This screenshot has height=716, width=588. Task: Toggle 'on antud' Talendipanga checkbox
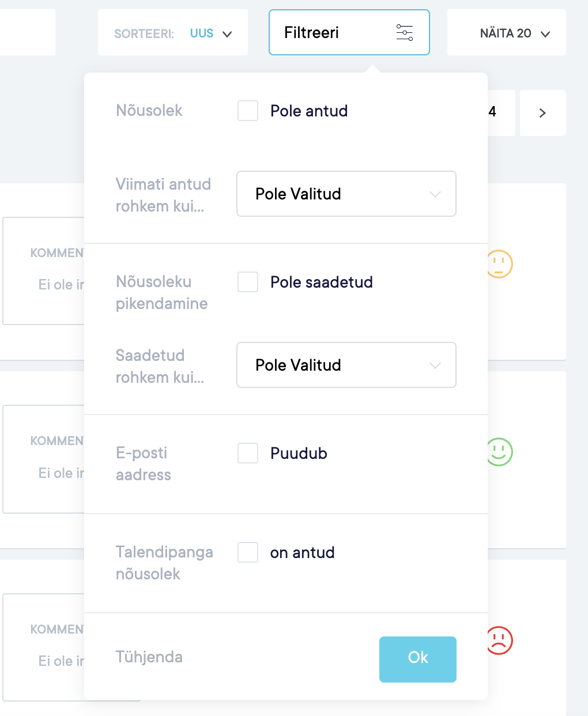coord(248,552)
